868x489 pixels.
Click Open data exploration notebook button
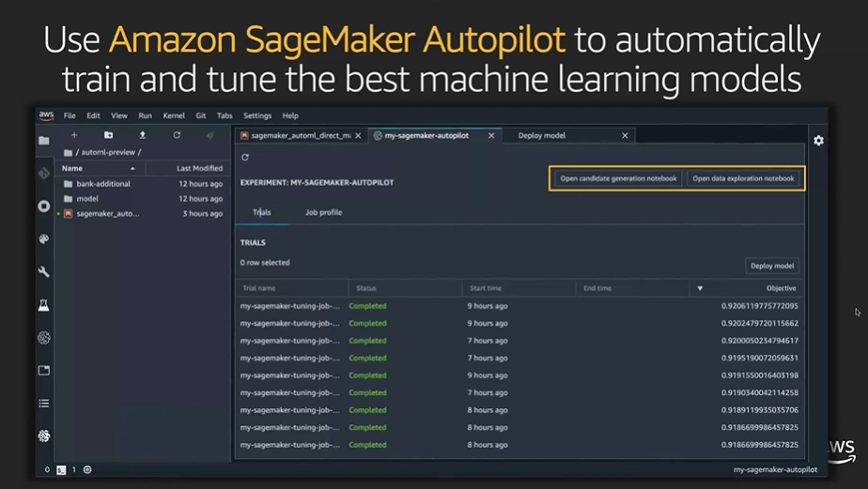(743, 178)
